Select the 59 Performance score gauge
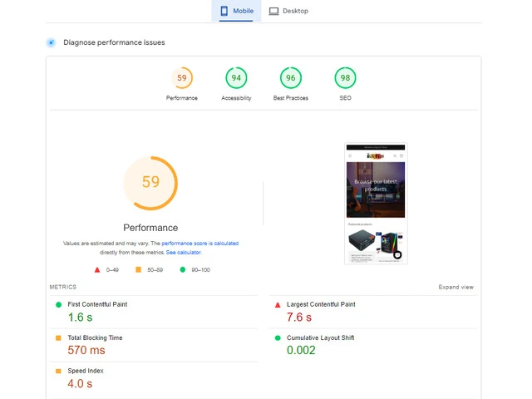 (x=182, y=77)
